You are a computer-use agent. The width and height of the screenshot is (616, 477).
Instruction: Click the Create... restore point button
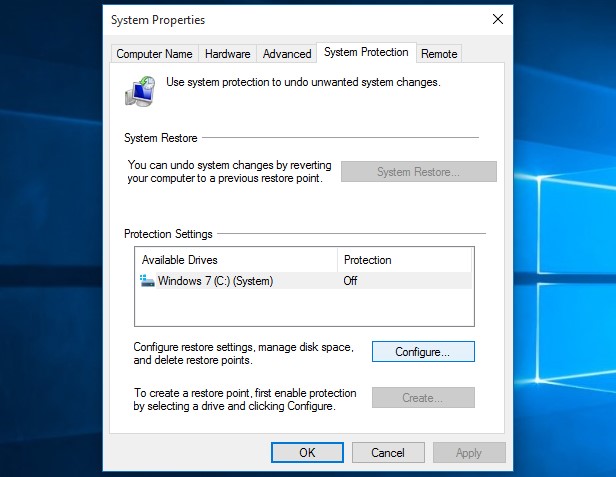pyautogui.click(x=423, y=398)
